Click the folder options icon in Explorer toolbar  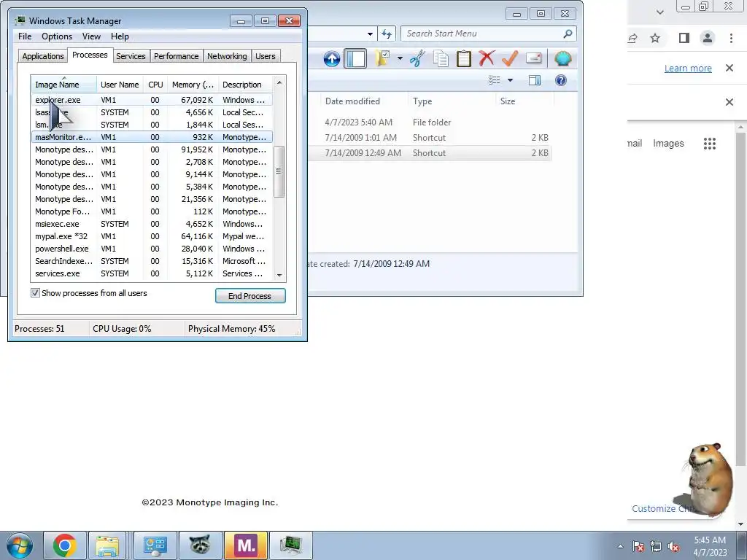[x=382, y=58]
